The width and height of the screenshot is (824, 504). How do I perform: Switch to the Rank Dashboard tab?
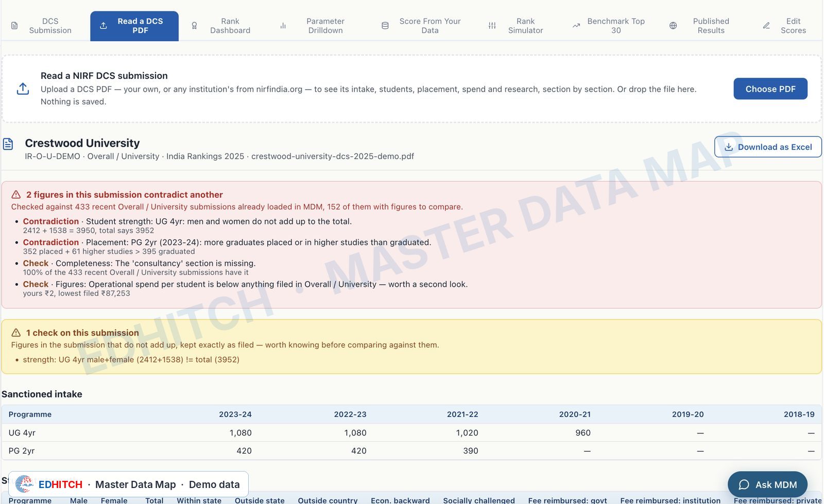[x=222, y=26]
